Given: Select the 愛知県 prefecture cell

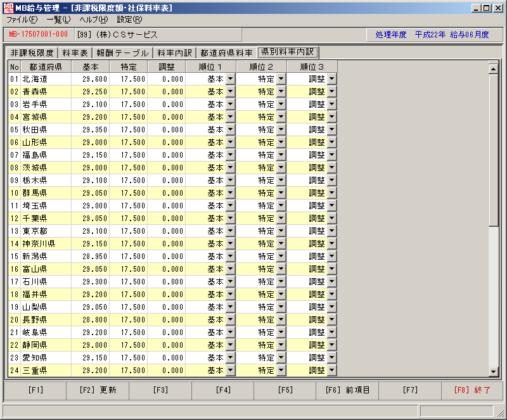Looking at the screenshot, I should point(46,357).
